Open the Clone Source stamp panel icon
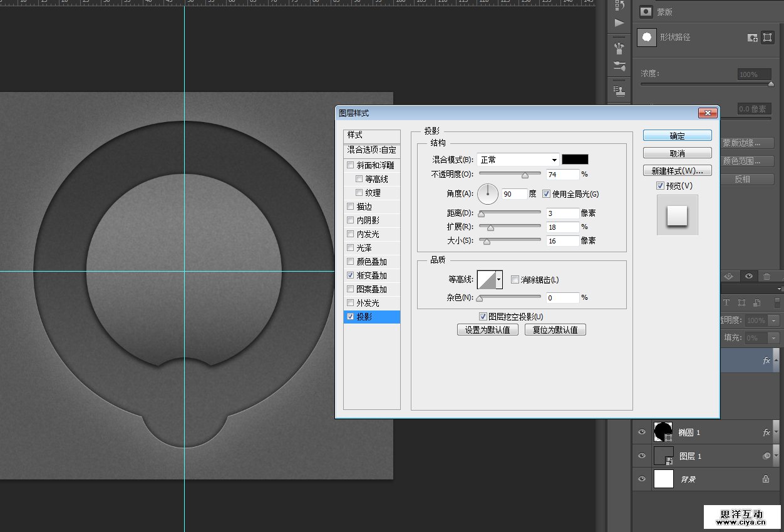This screenshot has height=532, width=784. point(619,91)
